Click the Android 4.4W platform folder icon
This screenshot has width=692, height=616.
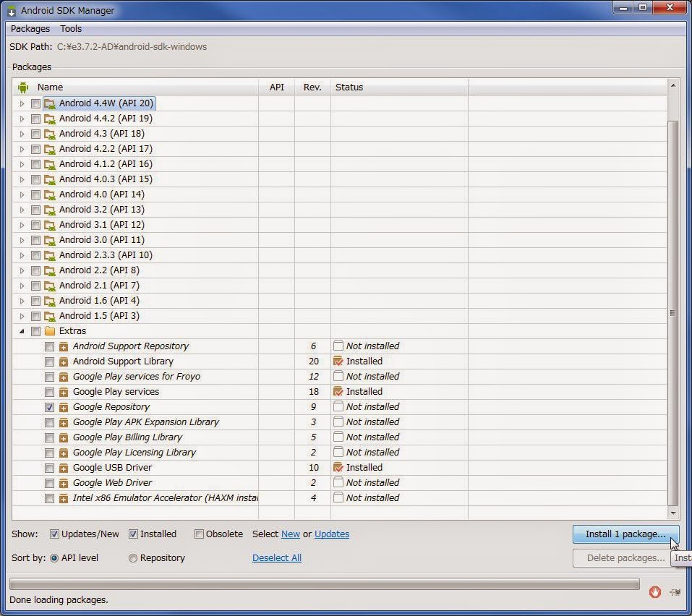click(50, 103)
